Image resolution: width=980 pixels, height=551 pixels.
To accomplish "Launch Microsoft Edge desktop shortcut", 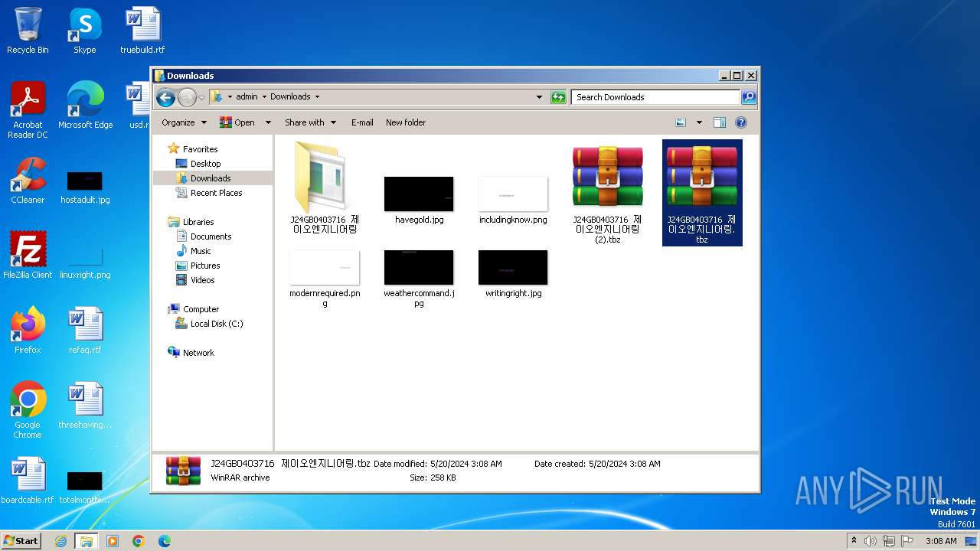I will point(85,105).
